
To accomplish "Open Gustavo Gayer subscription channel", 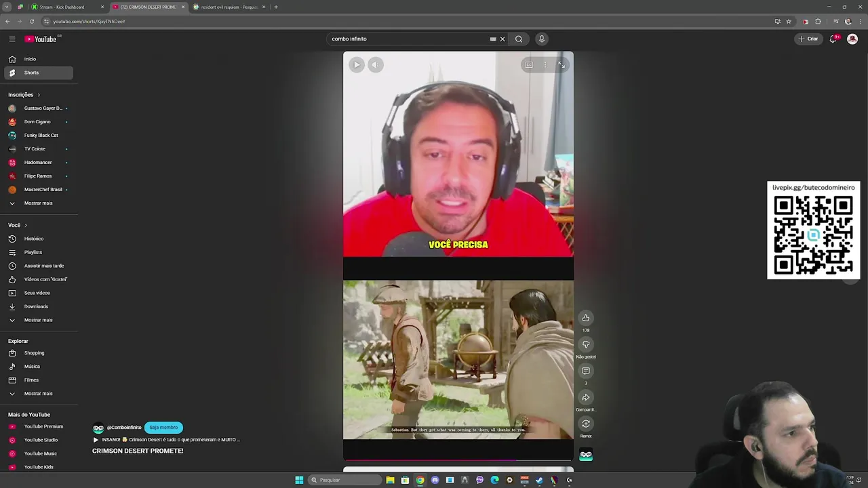I will tap(39, 108).
